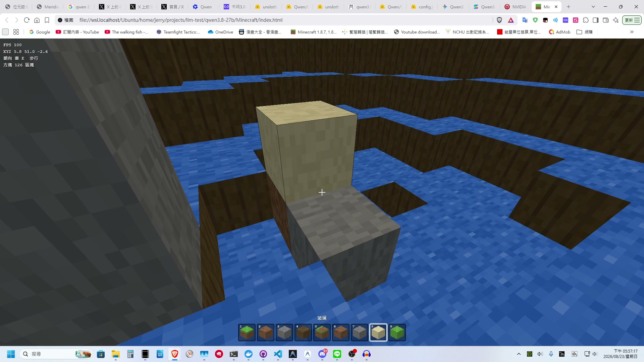The width and height of the screenshot is (644, 362).
Task: Select hotbar slot 9 green leaves block
Action: click(397, 333)
